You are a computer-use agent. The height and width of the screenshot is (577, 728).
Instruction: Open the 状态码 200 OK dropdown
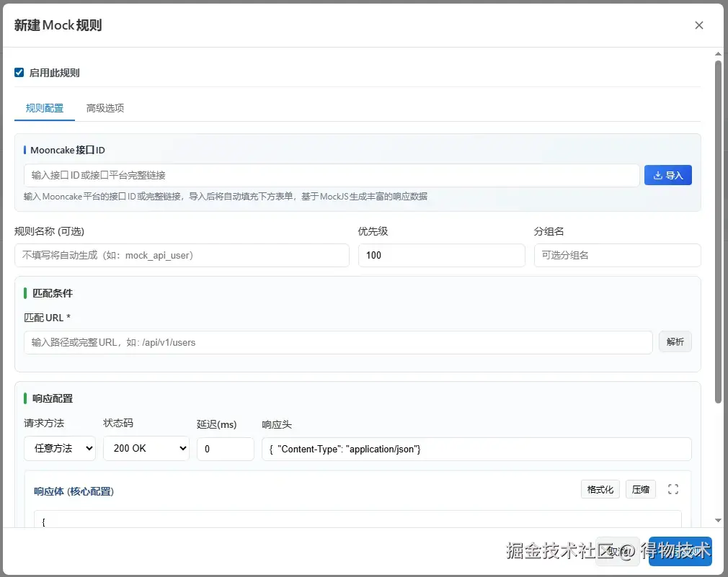coord(146,448)
